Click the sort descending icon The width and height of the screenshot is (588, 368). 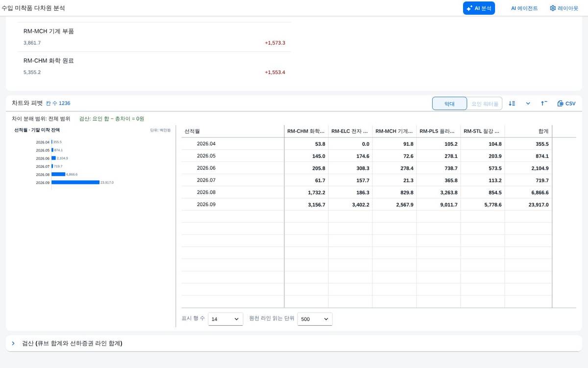512,104
